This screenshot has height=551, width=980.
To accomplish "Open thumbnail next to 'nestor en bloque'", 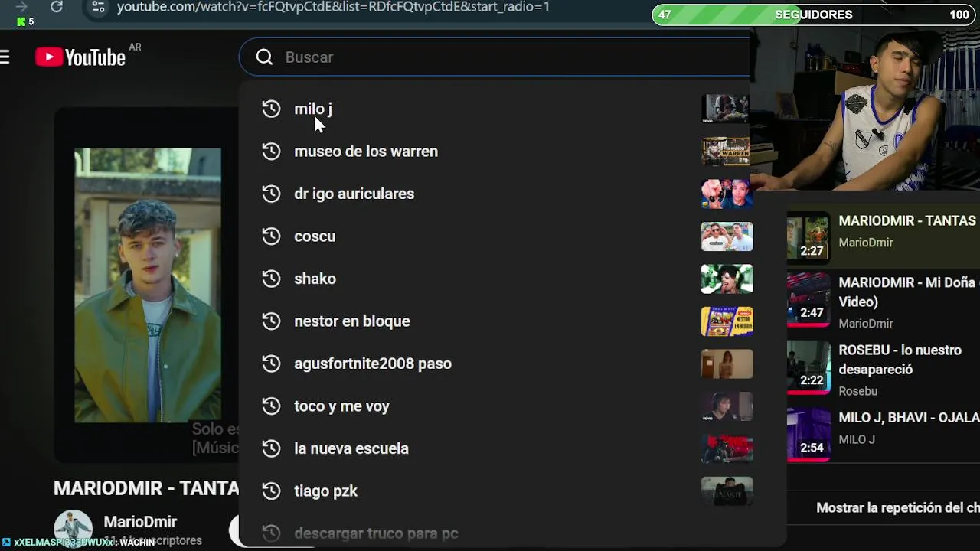I will [x=727, y=321].
